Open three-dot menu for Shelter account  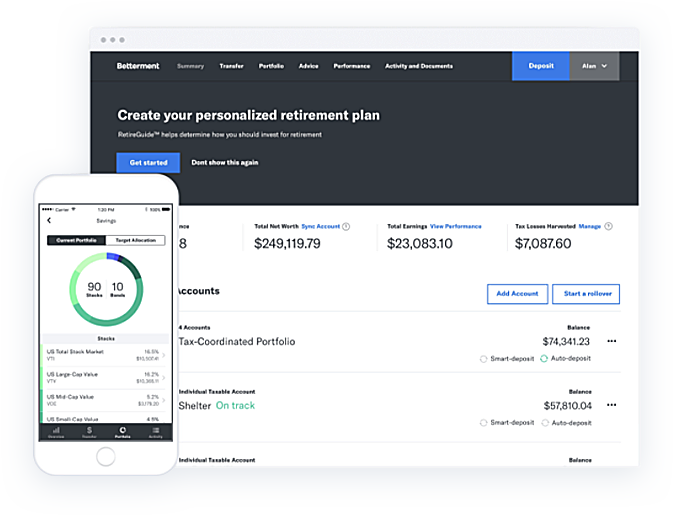coord(612,405)
